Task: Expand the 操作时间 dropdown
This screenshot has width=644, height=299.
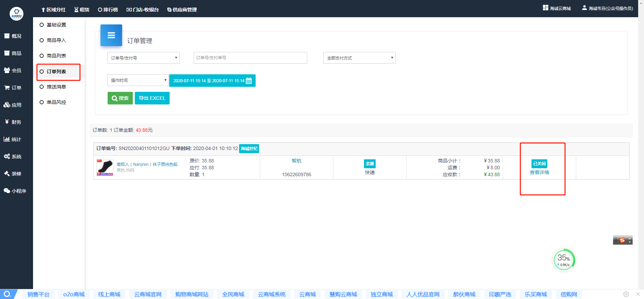Action: point(138,80)
